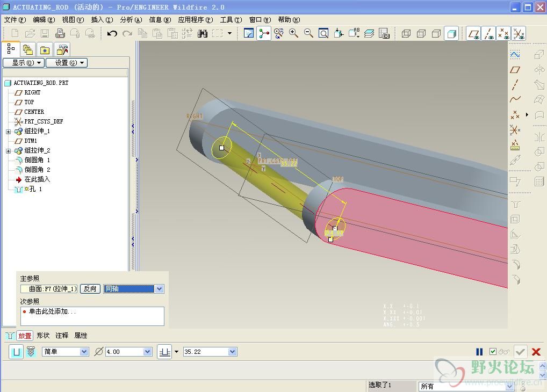Switch display to no hidden line
The image size is (547, 392).
coord(436,33)
